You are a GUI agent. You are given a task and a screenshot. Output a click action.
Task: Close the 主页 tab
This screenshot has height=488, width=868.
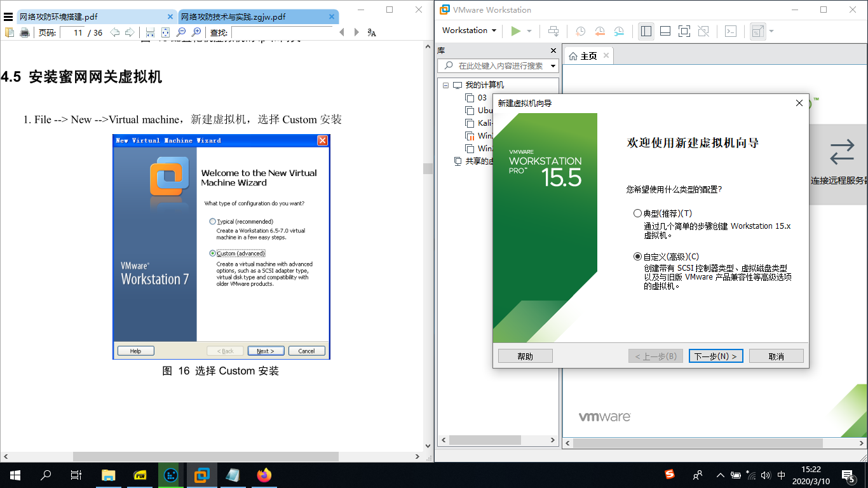coord(606,55)
